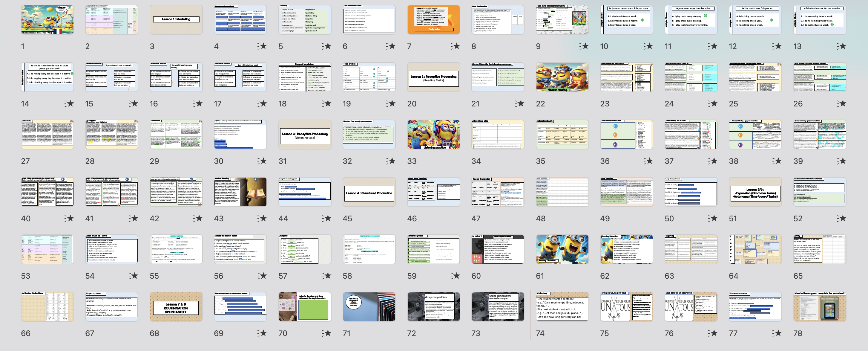
Task: Click the animation star for slide 59
Action: [455, 276]
